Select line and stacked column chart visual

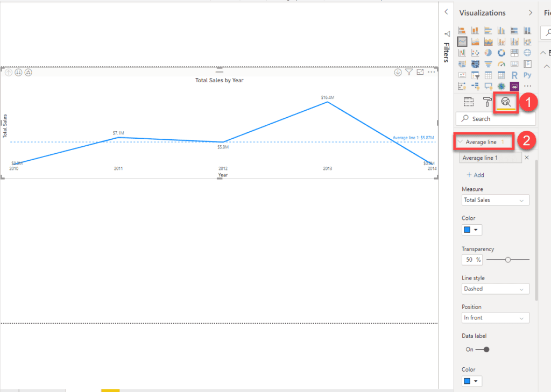[501, 42]
